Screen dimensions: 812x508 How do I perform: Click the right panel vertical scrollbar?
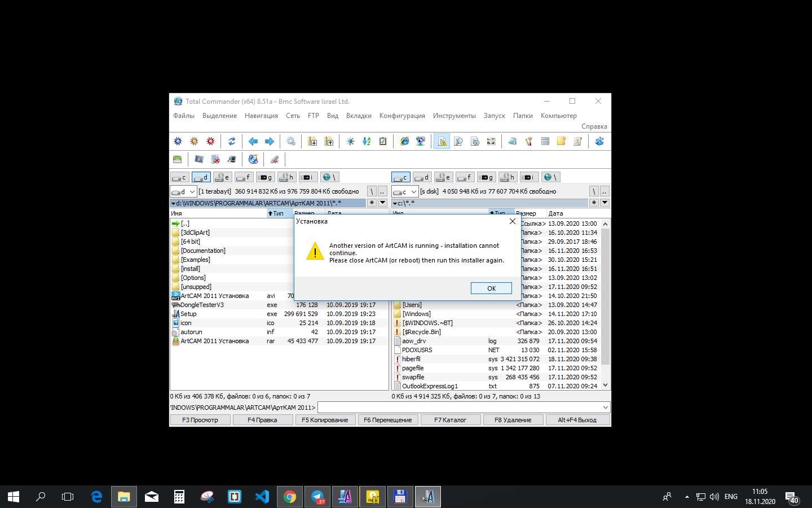tap(606, 304)
